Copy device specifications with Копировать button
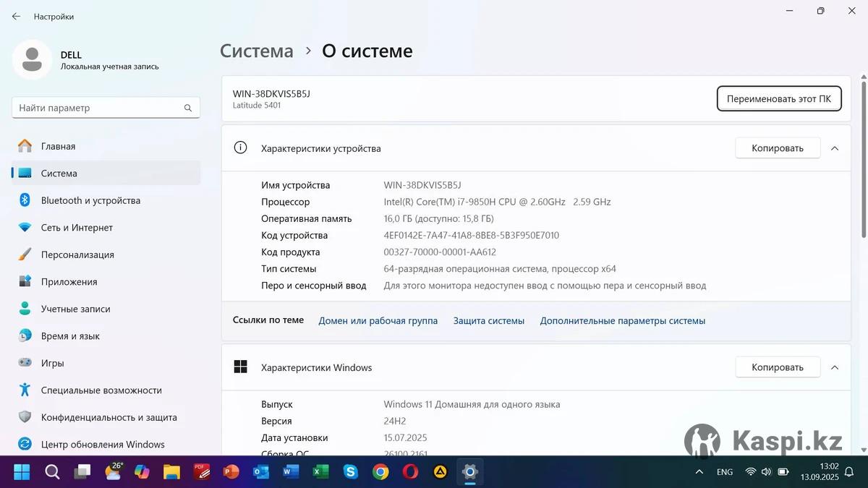This screenshot has height=488, width=868. [777, 148]
